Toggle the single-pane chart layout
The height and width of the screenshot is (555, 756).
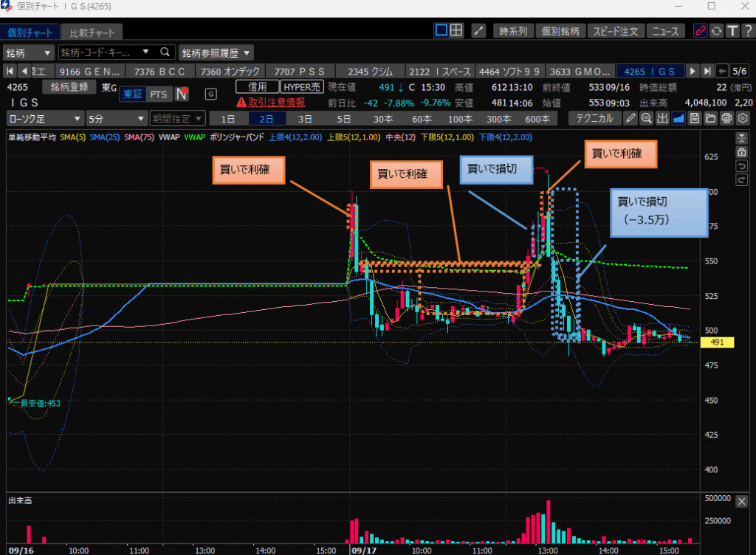(441, 30)
